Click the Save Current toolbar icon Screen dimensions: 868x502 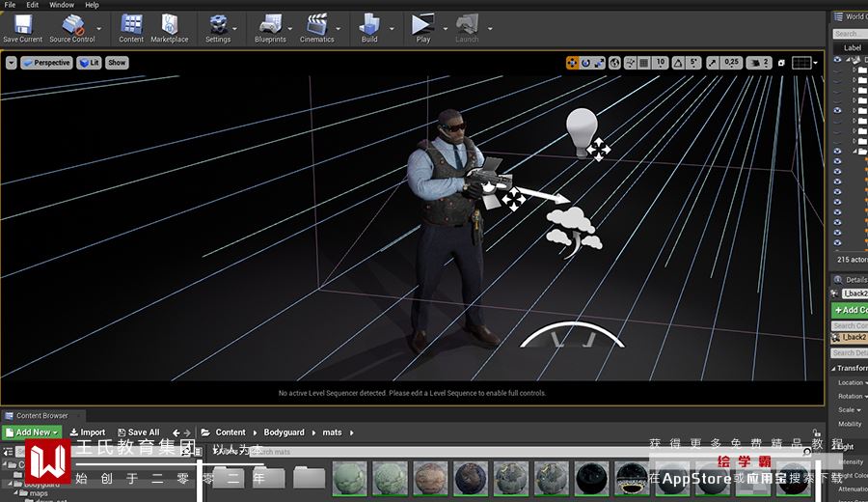coord(23,28)
